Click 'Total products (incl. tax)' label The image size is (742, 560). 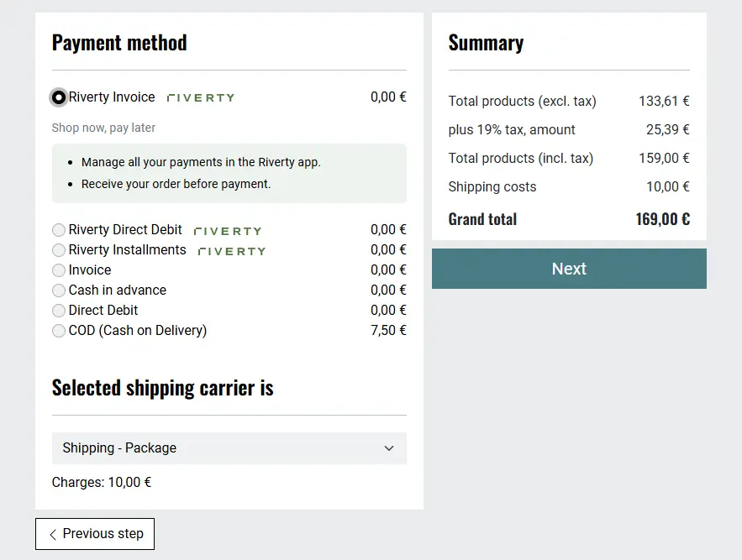tap(520, 158)
